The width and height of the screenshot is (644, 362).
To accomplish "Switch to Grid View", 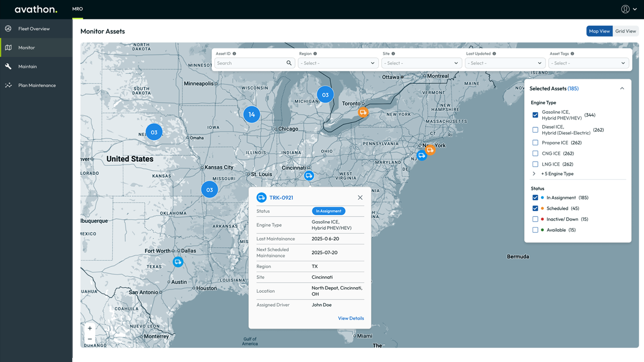I will (625, 31).
